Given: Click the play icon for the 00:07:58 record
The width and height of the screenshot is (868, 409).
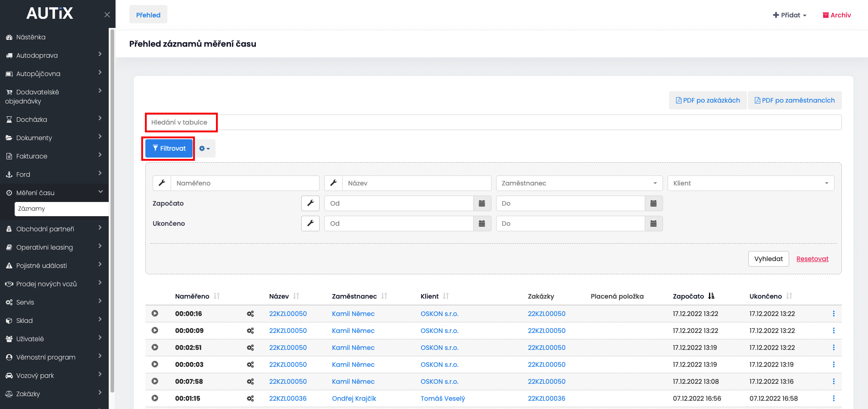Looking at the screenshot, I should click(x=155, y=382).
